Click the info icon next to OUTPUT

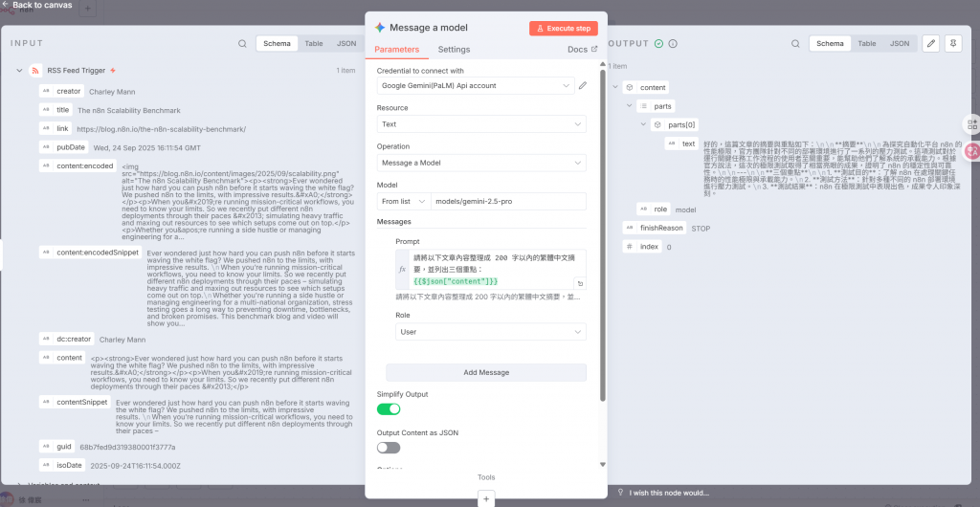pos(673,44)
